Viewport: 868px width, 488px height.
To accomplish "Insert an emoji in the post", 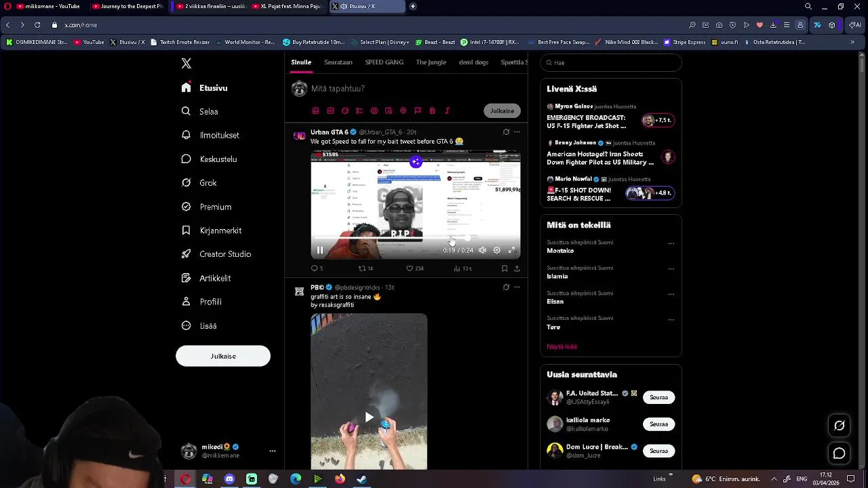I will tap(374, 110).
